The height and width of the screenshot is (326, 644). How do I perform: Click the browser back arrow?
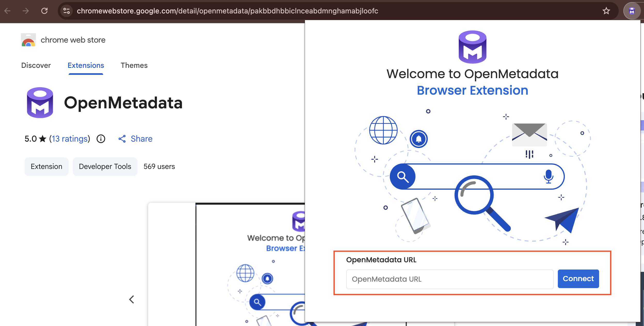[x=7, y=11]
